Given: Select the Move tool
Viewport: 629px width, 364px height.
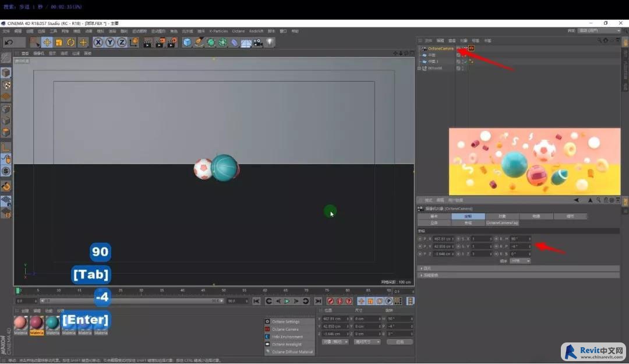Looking at the screenshot, I should pos(47,42).
